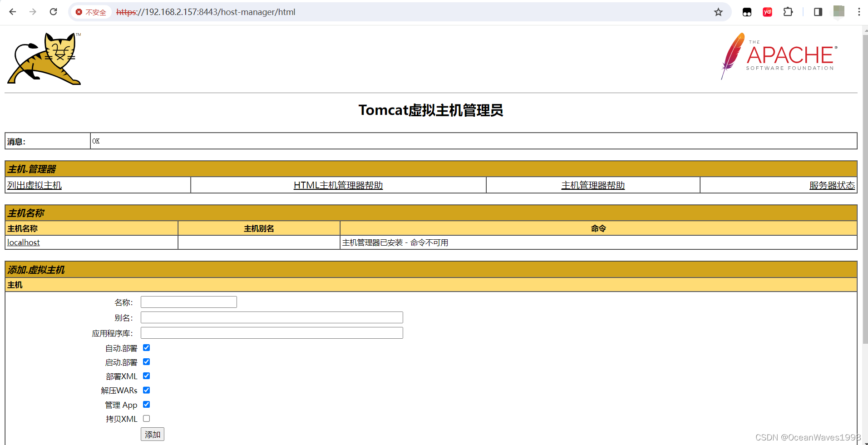This screenshot has width=868, height=445.
Task: Click the 应用程序库 input field
Action: pyautogui.click(x=272, y=333)
